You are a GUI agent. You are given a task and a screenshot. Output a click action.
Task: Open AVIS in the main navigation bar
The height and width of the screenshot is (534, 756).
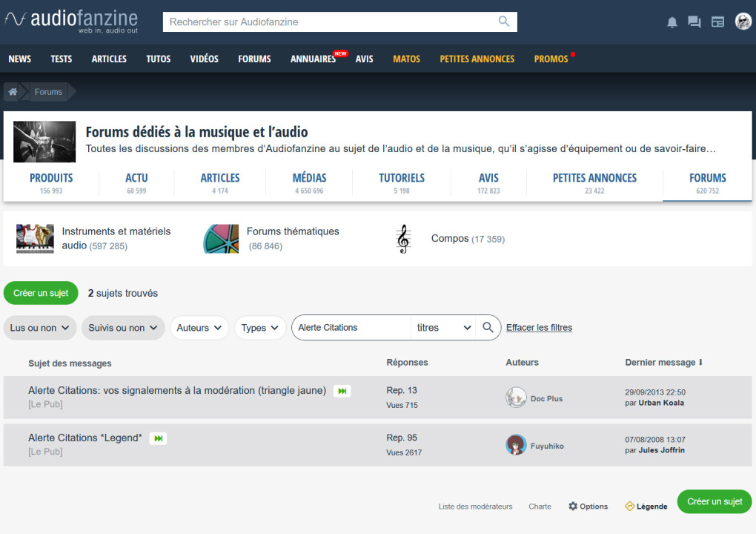pos(365,59)
